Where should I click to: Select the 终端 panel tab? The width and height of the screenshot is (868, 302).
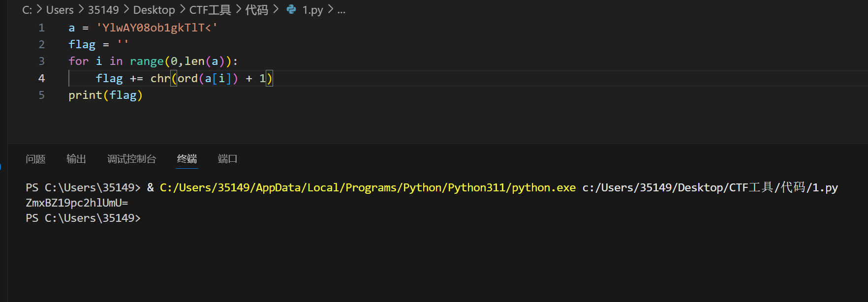pyautogui.click(x=187, y=159)
